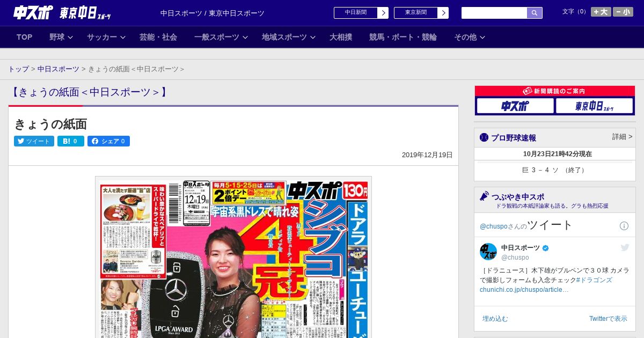Click Twitterで表示 link
The height and width of the screenshot is (338, 644).
point(608,319)
